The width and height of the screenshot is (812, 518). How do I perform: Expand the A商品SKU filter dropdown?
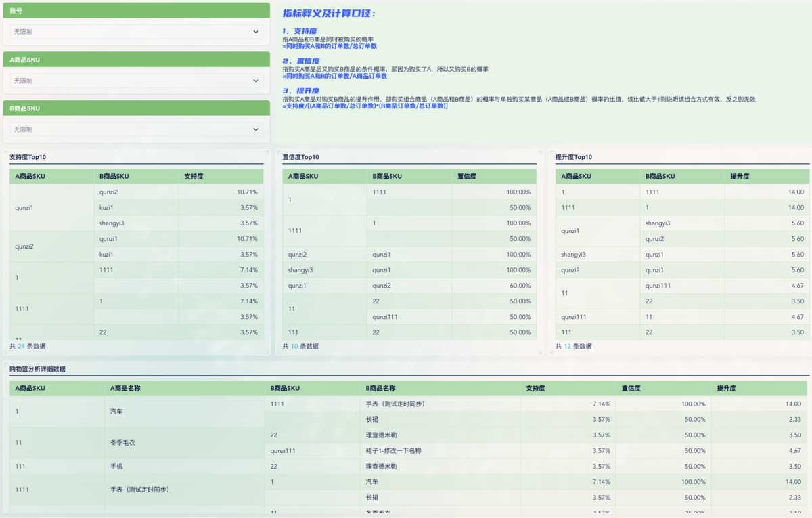tap(135, 81)
